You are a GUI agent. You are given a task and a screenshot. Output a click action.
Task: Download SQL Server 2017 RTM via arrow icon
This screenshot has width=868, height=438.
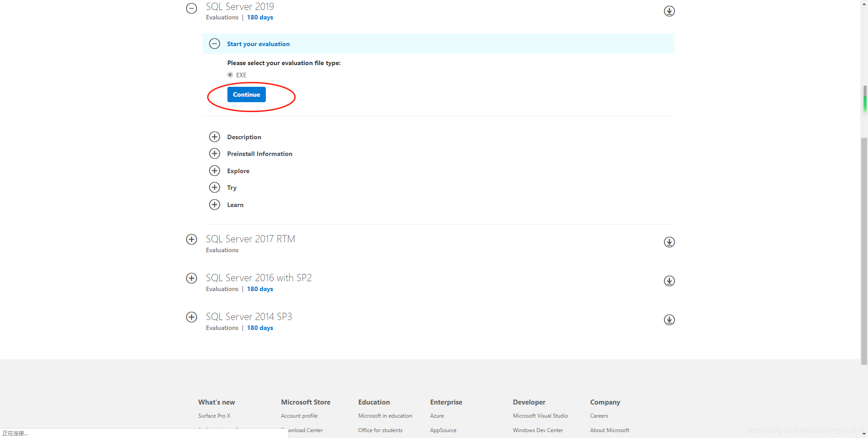(x=670, y=242)
